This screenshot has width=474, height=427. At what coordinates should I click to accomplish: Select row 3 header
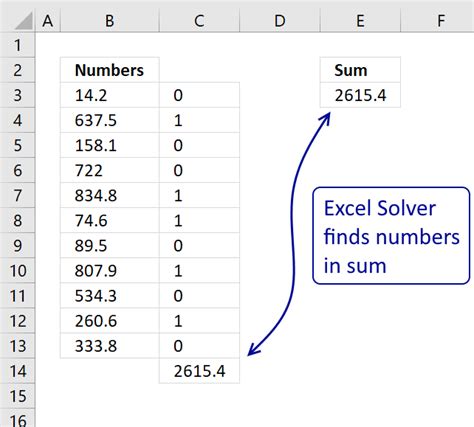click(x=17, y=95)
